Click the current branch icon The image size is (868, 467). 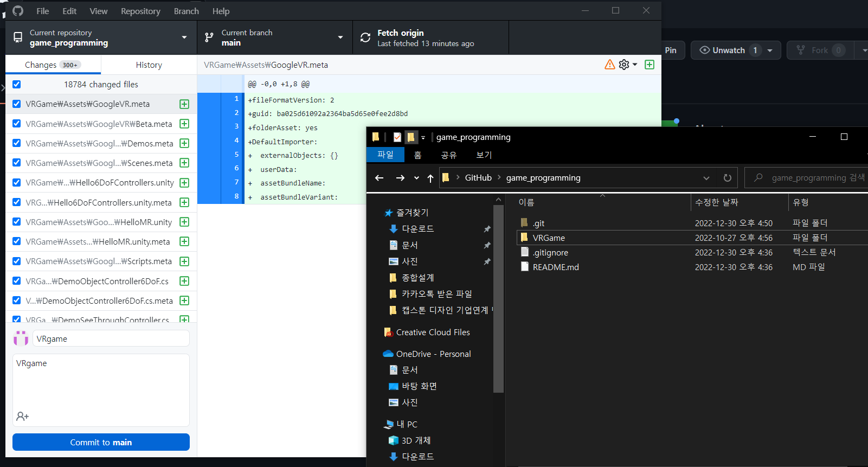click(209, 37)
